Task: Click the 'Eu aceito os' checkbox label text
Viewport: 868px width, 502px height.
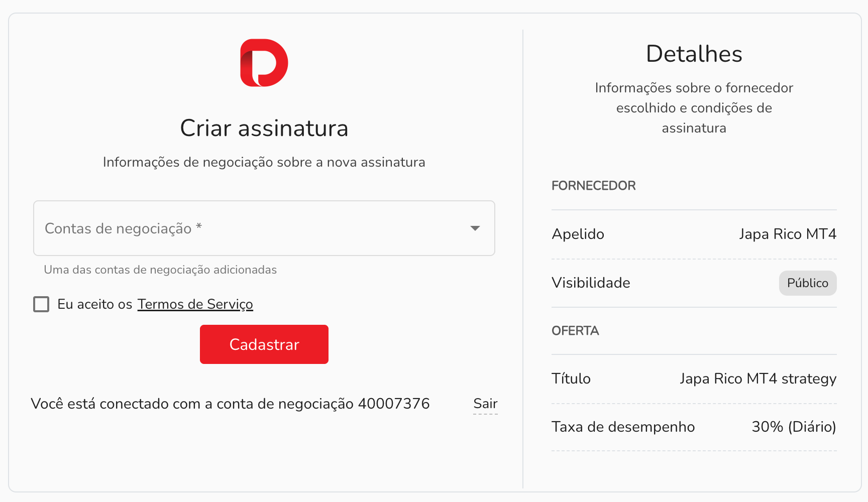Action: pyautogui.click(x=94, y=304)
